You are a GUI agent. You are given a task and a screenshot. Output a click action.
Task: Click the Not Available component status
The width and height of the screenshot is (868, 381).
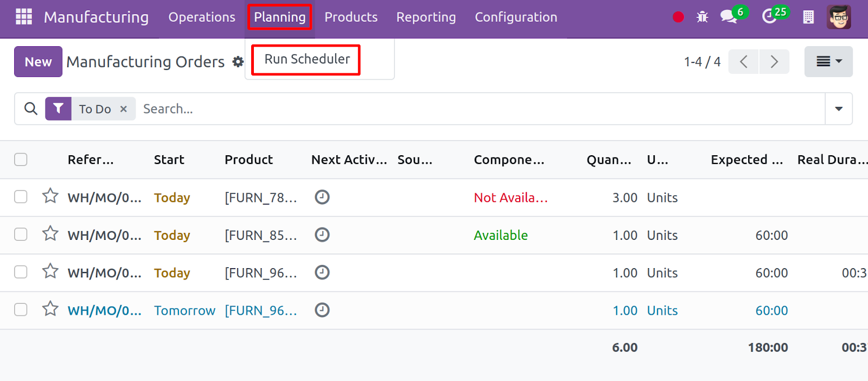point(511,198)
